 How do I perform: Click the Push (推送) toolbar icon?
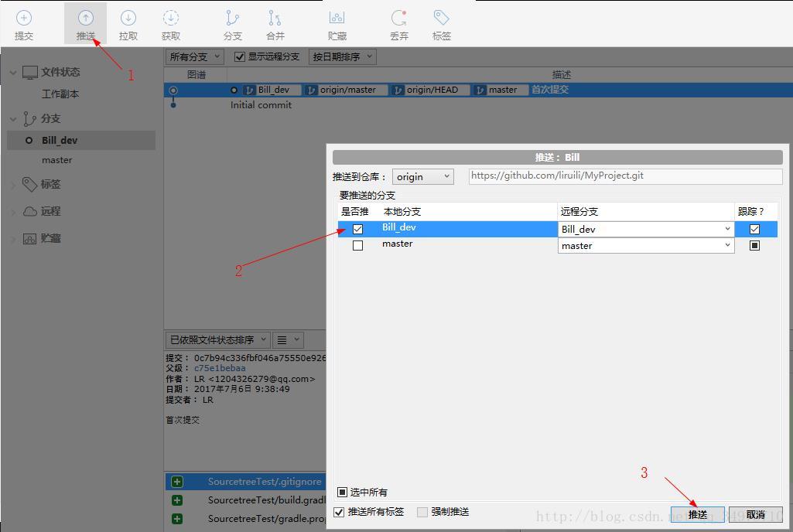point(85,19)
